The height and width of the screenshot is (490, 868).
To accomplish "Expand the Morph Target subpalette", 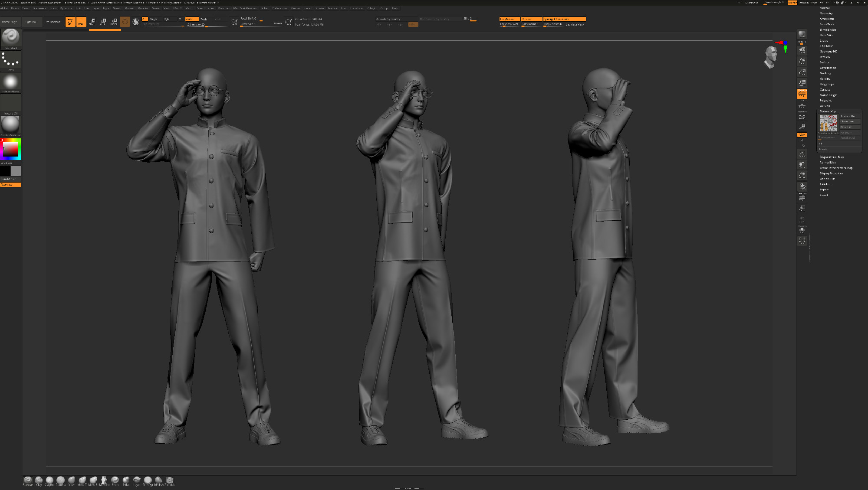I will click(829, 95).
